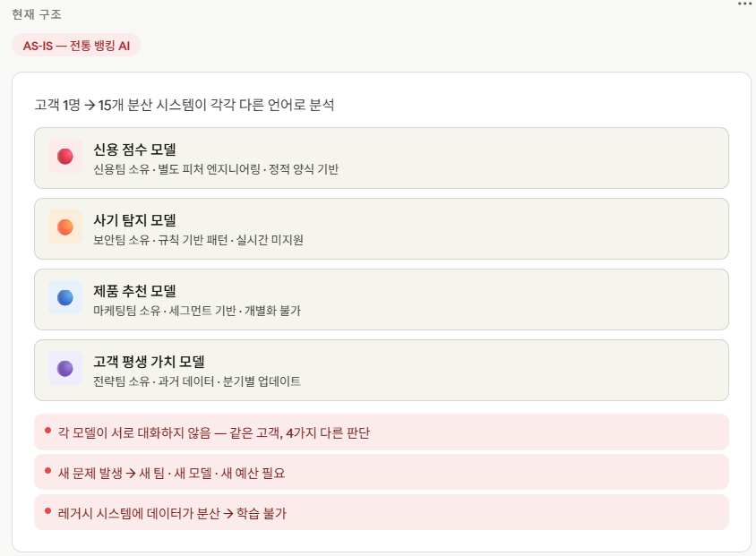Select the blue 제품 추천 모델 icon
The width and height of the screenshot is (756, 556).
tap(64, 296)
